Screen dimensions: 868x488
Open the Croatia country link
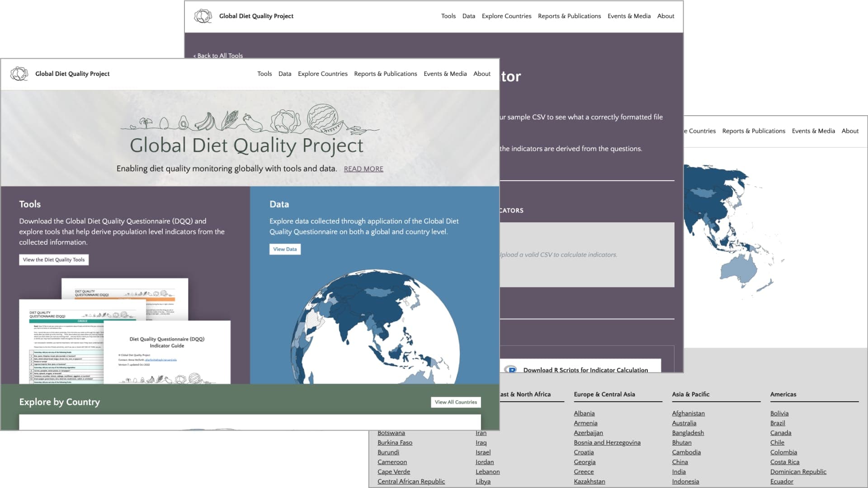click(x=584, y=452)
